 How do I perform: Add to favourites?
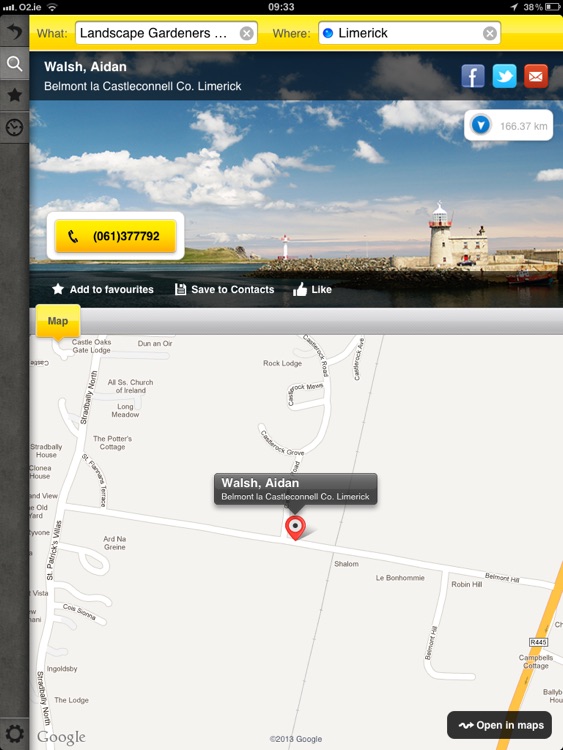(x=102, y=289)
